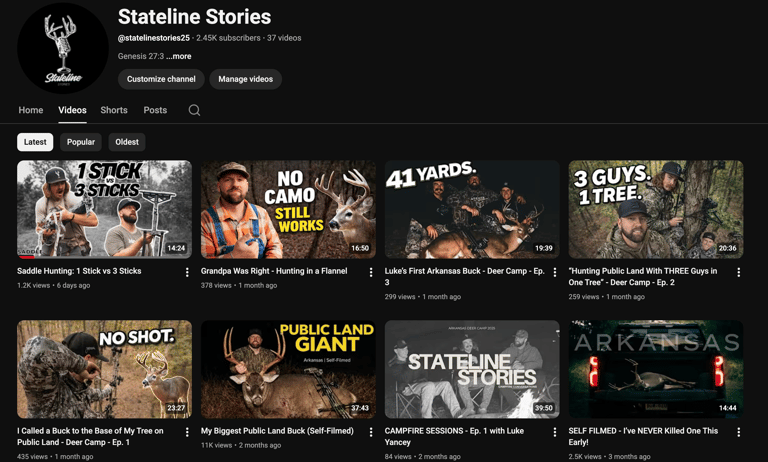Open title Hunting Public Land With THREE Guys

pyautogui.click(x=643, y=276)
